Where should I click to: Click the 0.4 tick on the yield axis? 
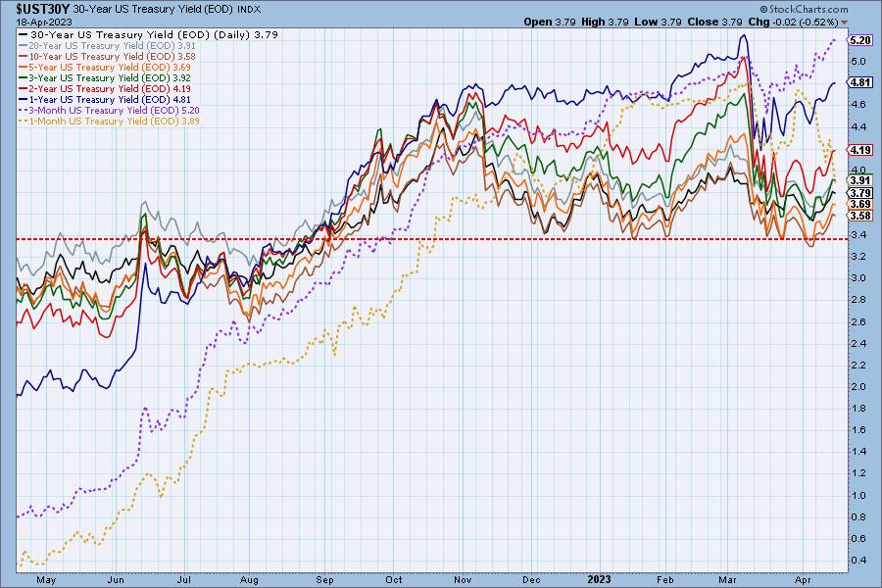click(x=858, y=560)
